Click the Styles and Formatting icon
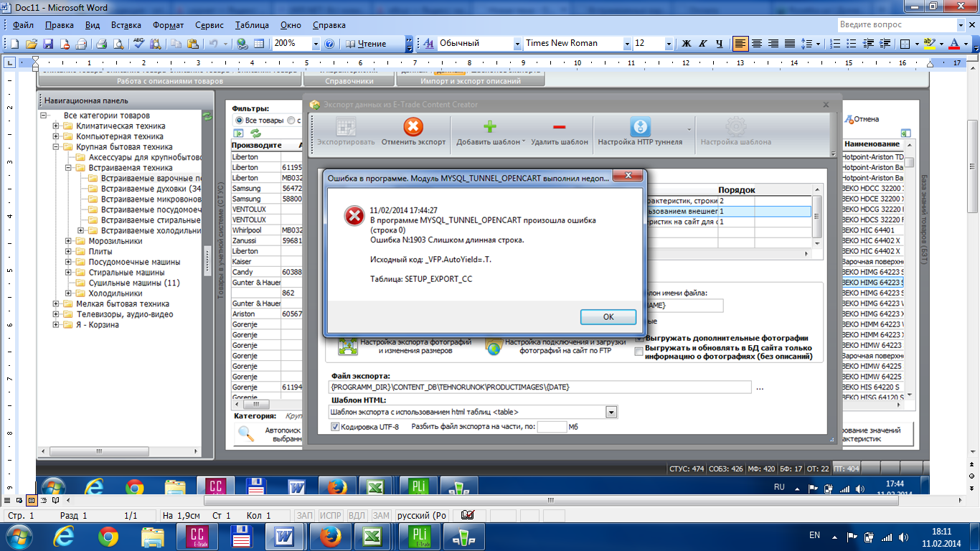980x551 pixels. [428, 44]
